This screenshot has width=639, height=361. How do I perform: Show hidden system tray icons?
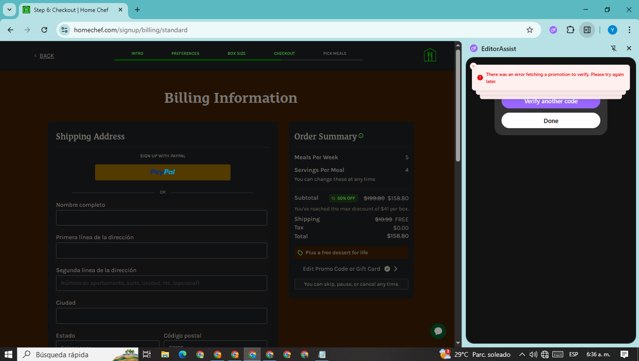[x=522, y=354]
